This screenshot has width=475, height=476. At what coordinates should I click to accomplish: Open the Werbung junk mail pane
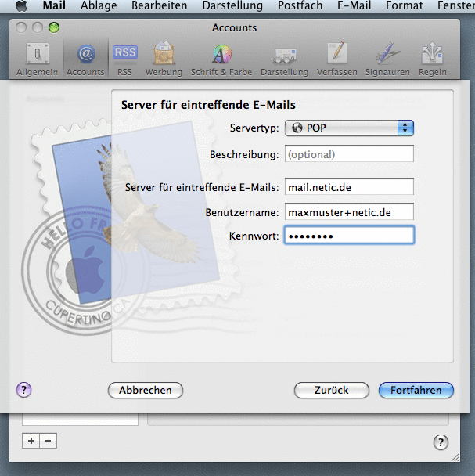pos(164,59)
